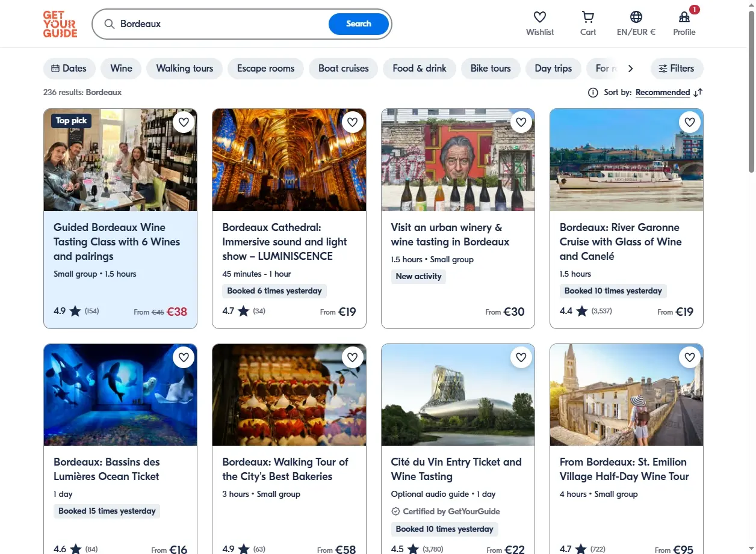Wishlist the Bordeaux Cathedral LUMINISCENCE show
Image resolution: width=756 pixels, height=554 pixels.
click(353, 123)
